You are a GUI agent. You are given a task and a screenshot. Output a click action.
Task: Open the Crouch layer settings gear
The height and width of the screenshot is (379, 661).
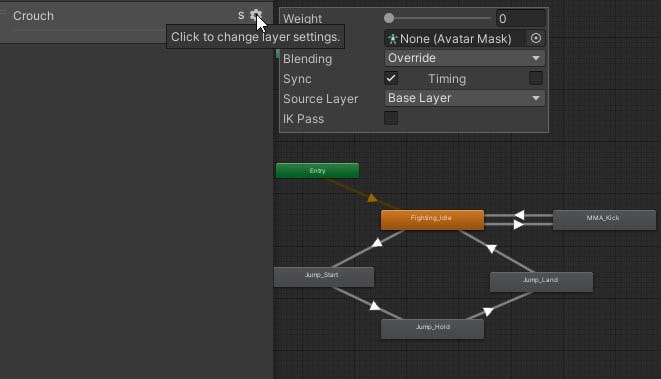[x=255, y=16]
